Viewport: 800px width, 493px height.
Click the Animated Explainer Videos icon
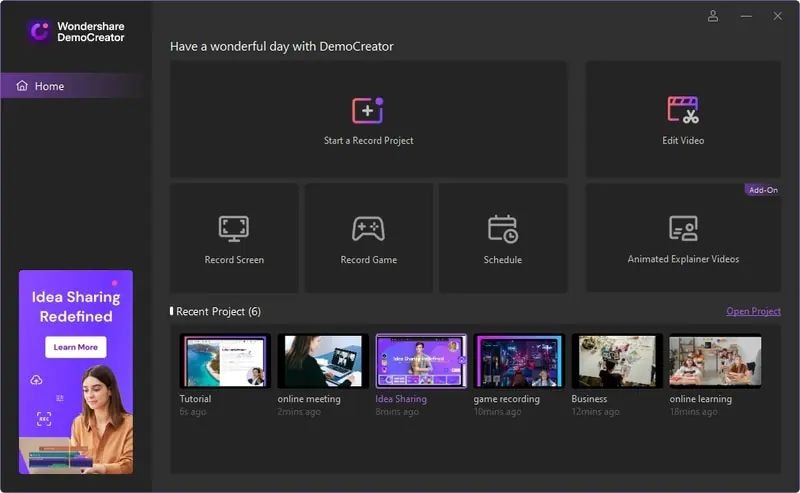click(683, 228)
